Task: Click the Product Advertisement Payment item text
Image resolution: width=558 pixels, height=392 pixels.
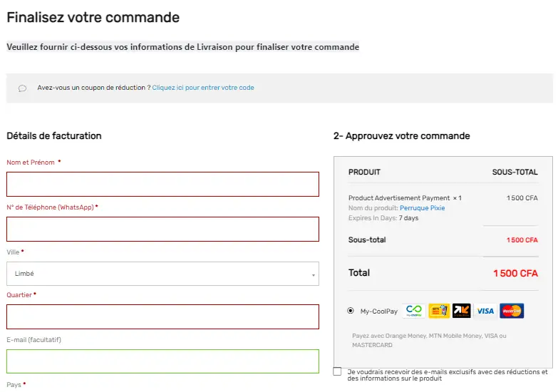Action: (399, 198)
